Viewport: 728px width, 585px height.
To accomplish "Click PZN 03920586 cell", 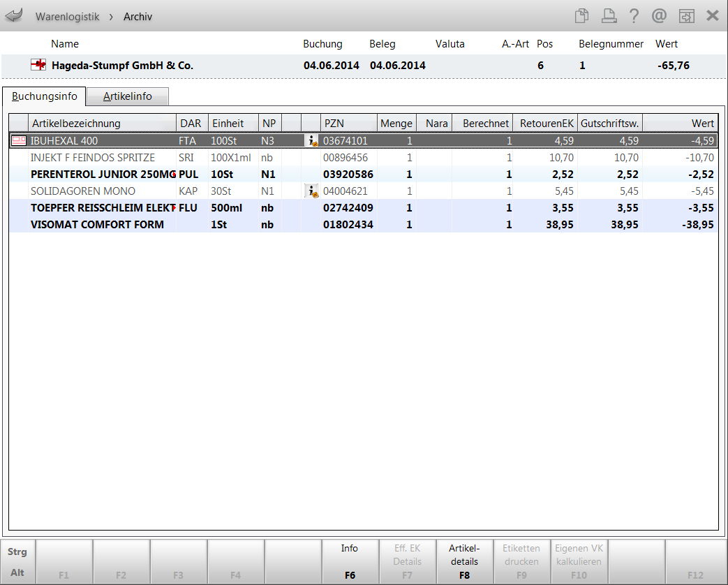I will 348,174.
